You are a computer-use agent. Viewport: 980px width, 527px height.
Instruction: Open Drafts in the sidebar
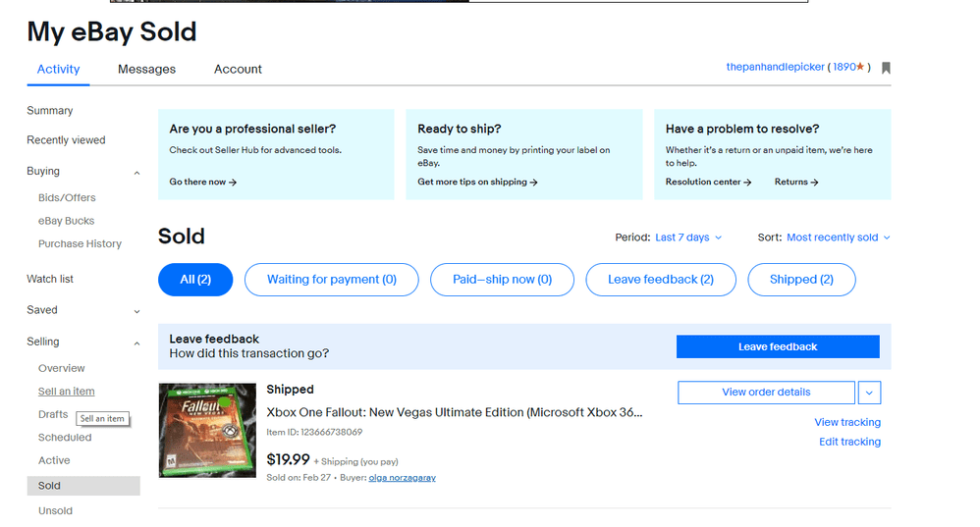click(53, 414)
